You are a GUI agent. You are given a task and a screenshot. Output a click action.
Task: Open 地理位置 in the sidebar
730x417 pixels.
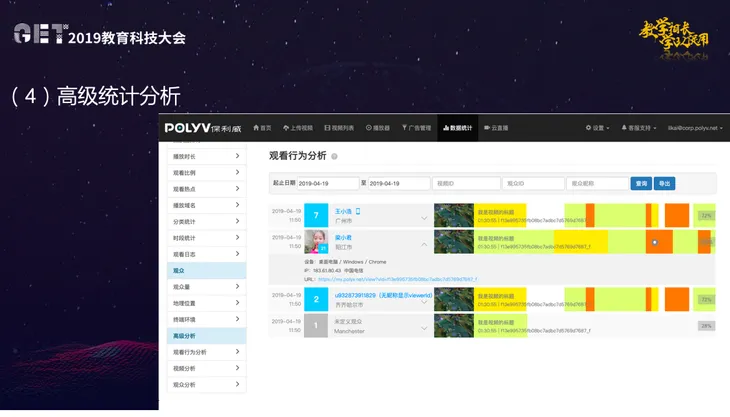coord(206,303)
